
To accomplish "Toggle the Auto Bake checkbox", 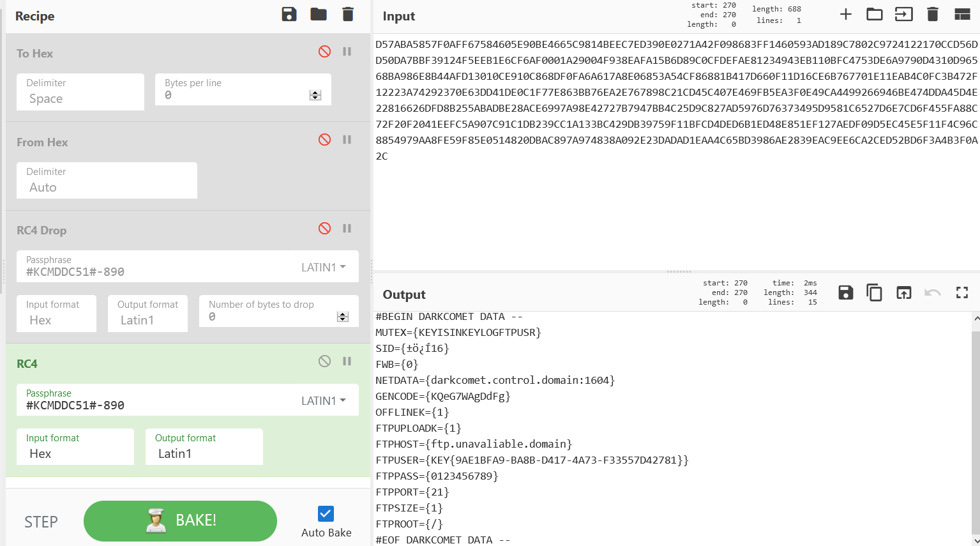I will pyautogui.click(x=326, y=513).
